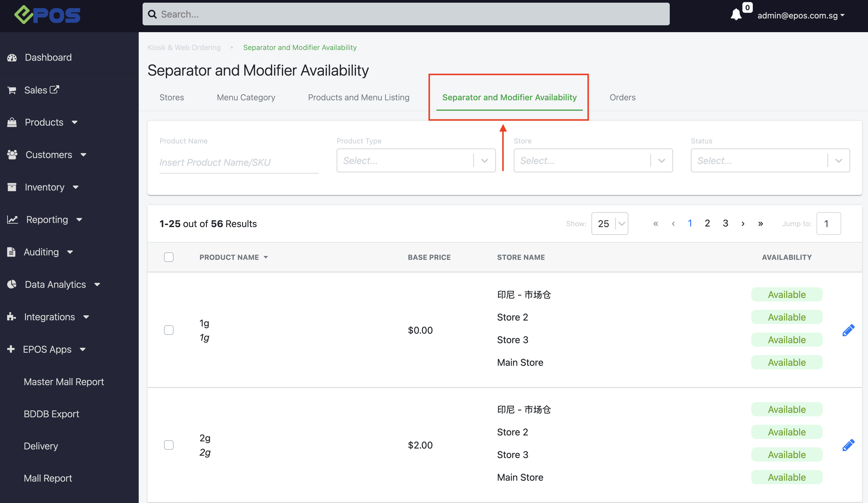The image size is (868, 503).
Task: Check the 1g product row checkbox
Action: 169,330
